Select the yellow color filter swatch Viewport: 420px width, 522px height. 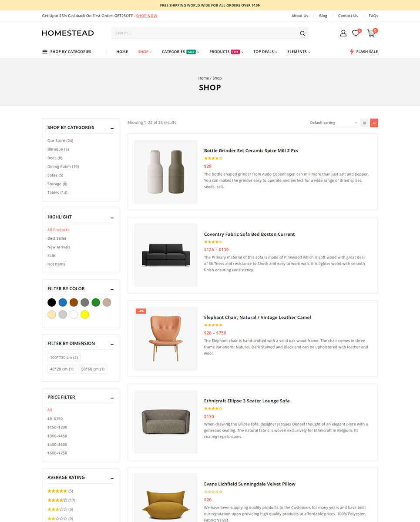coord(84,315)
